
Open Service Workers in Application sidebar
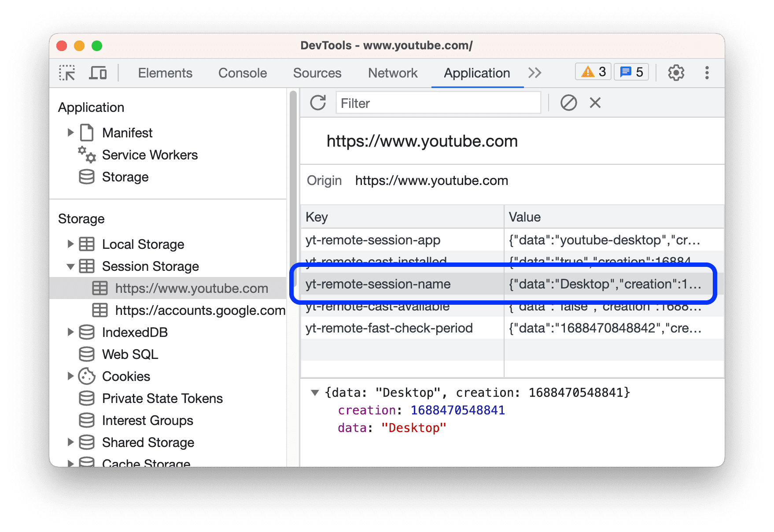click(x=150, y=155)
